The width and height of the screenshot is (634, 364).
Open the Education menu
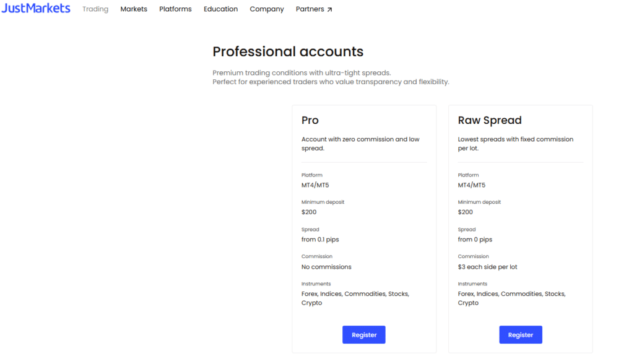point(221,9)
